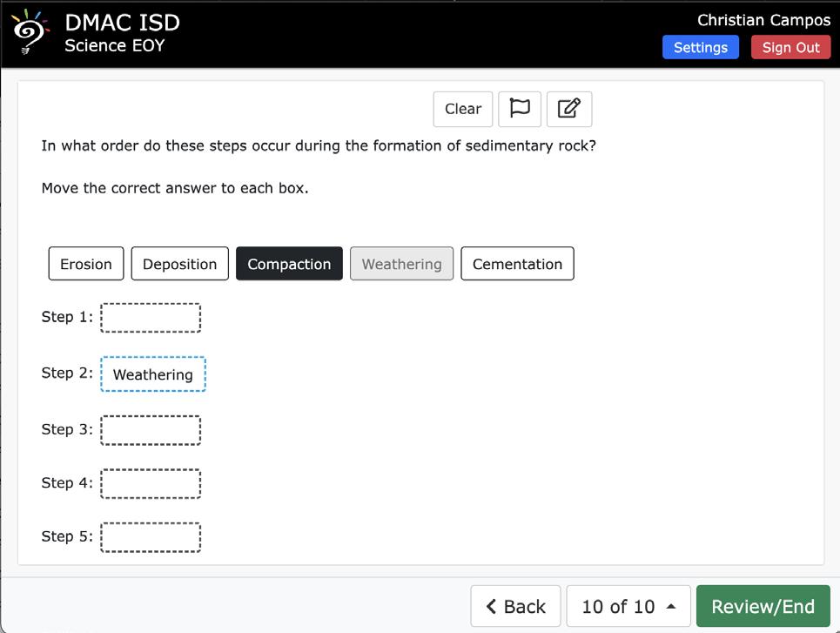Select the Deposition answer tile
Image resolution: width=840 pixels, height=633 pixels.
(179, 264)
